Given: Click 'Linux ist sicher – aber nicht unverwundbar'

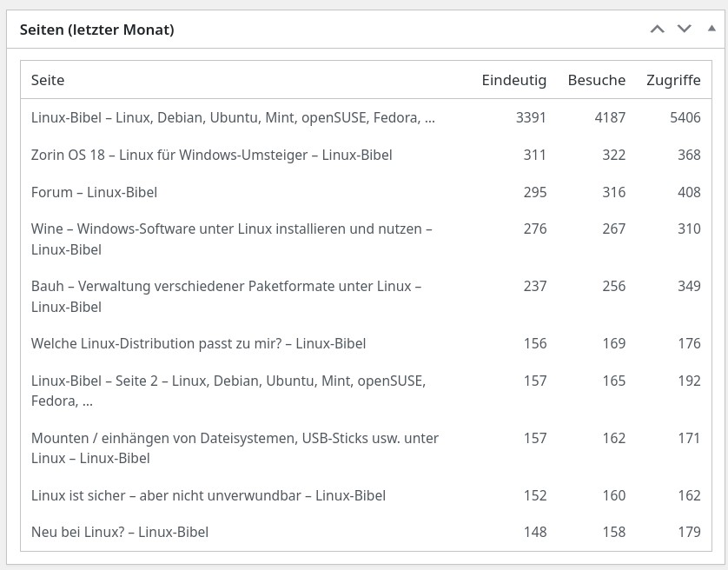Looking at the screenshot, I should pyautogui.click(x=208, y=495).
